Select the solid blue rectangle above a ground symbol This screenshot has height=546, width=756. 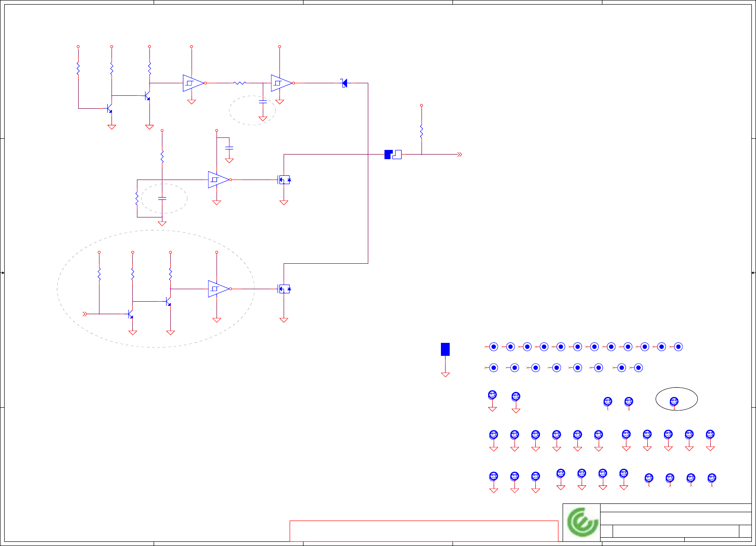point(445,349)
